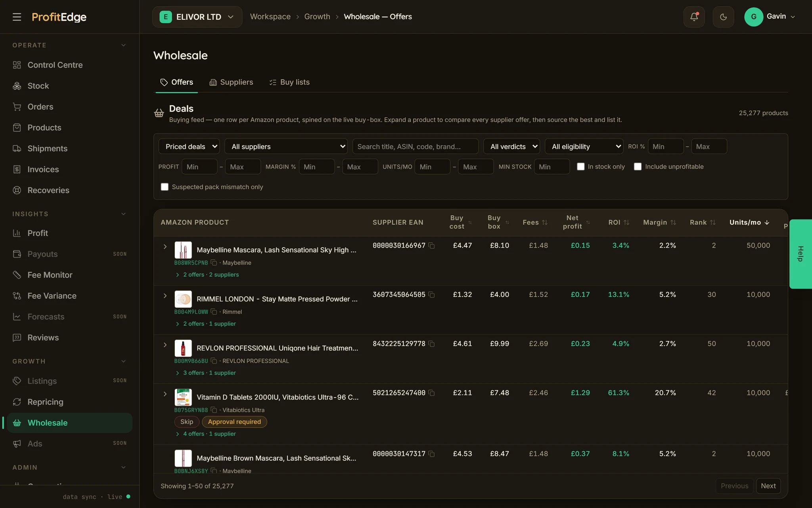Copy EAN 0000030147317

tap(432, 454)
